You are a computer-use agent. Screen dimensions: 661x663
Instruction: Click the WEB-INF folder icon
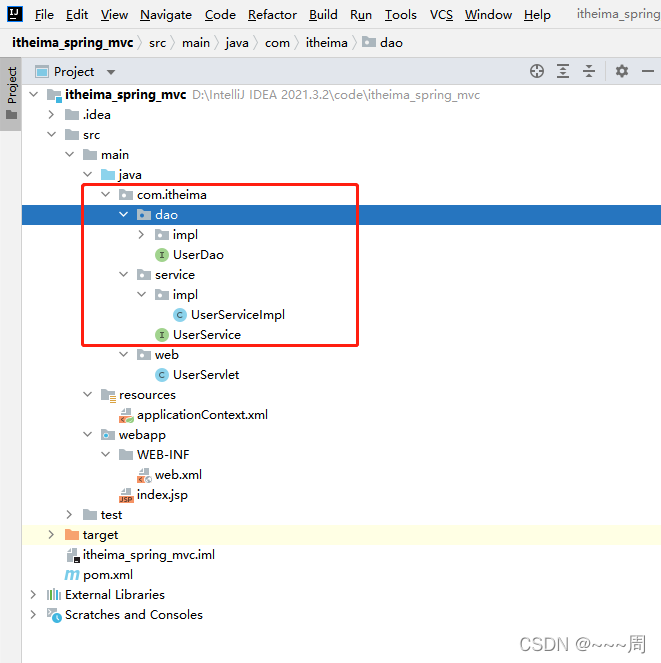[126, 455]
